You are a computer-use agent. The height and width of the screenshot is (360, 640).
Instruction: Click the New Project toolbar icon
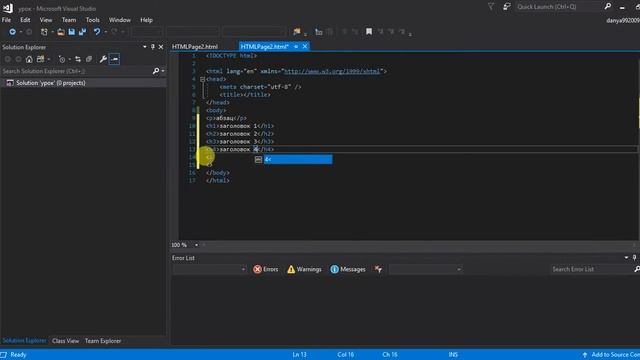44,32
